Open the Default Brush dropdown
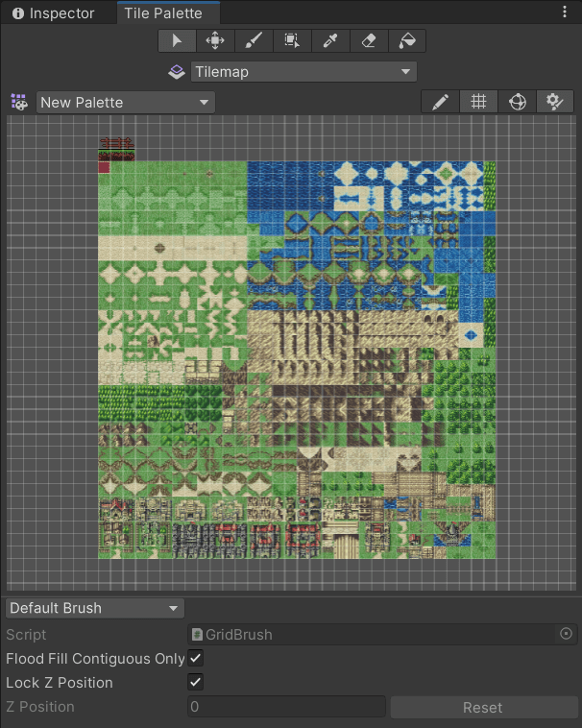 [x=95, y=608]
